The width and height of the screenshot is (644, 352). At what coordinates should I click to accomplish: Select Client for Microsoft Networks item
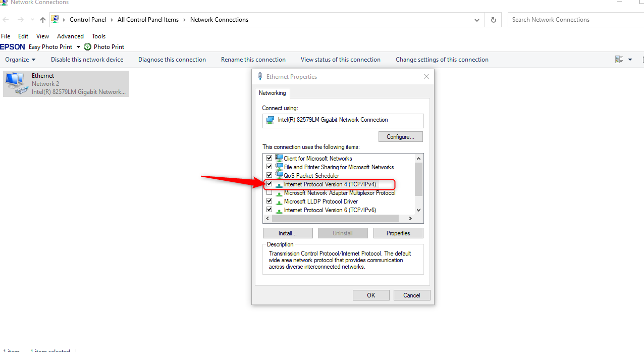point(317,159)
